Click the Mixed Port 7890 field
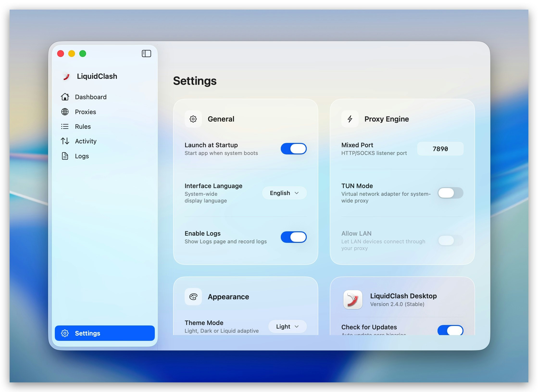Screen dimensions: 538x392 [440, 149]
